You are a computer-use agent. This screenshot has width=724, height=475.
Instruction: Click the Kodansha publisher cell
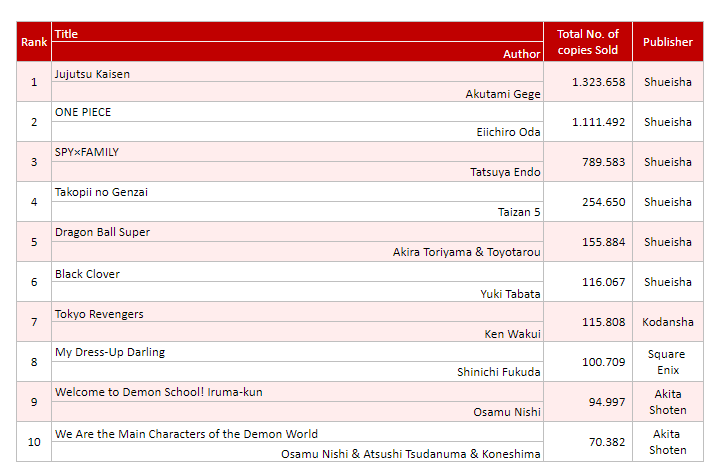click(668, 322)
